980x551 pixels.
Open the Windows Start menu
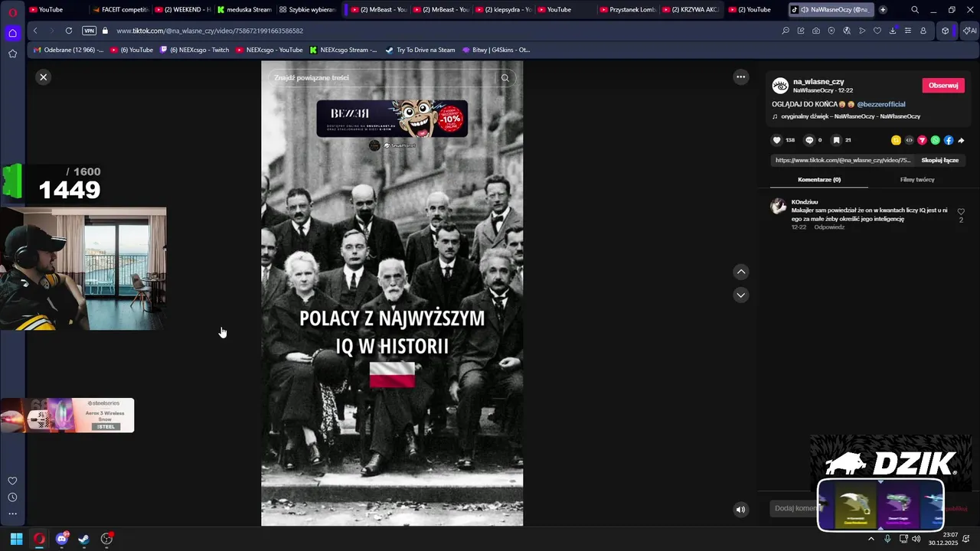(x=16, y=539)
